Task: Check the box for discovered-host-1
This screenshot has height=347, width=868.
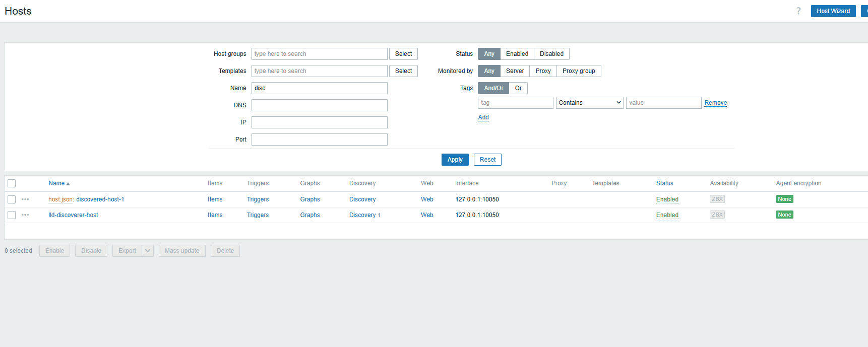Action: [12, 199]
